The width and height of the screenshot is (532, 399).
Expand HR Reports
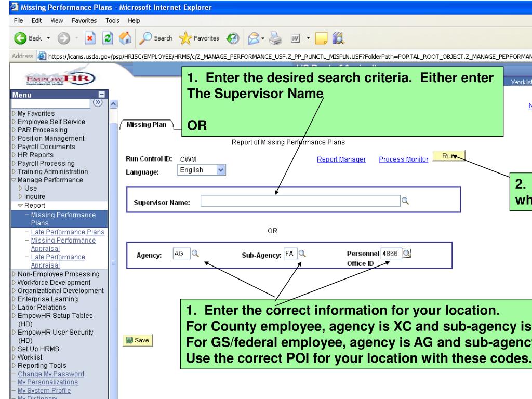[35, 155]
